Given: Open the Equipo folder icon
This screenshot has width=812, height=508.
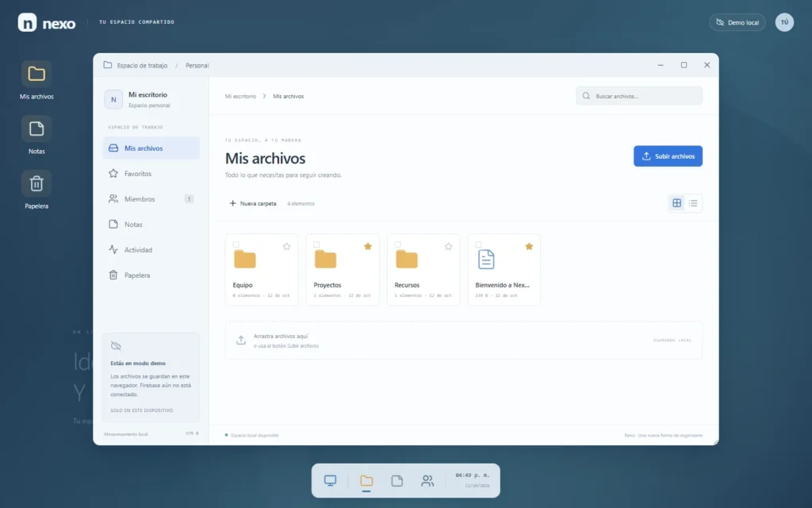Looking at the screenshot, I should pyautogui.click(x=245, y=260).
